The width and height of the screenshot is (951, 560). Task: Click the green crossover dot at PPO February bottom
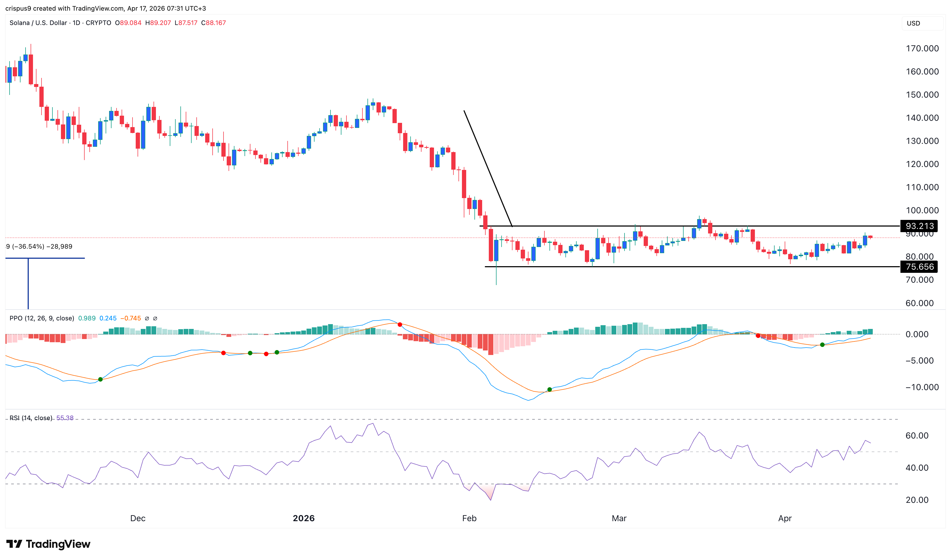(x=549, y=390)
